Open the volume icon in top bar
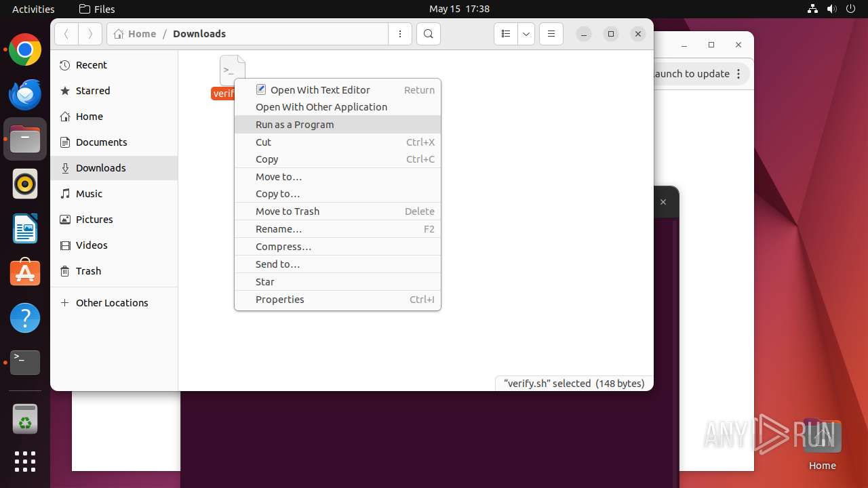The width and height of the screenshot is (868, 488). click(x=832, y=9)
